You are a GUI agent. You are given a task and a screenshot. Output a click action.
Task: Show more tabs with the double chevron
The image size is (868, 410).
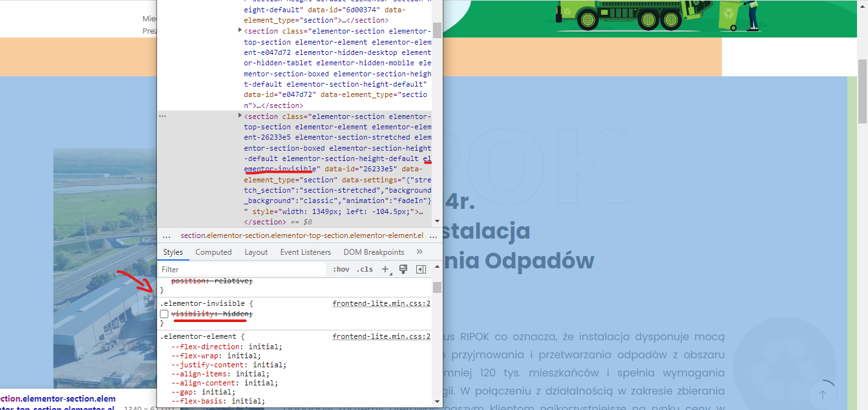[419, 252]
